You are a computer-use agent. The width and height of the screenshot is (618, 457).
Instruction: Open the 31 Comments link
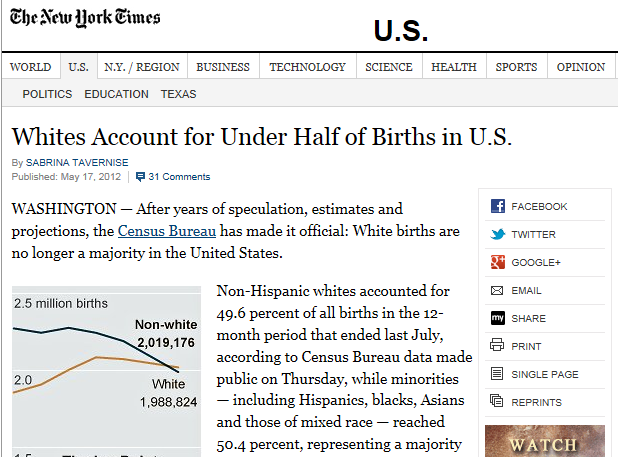179,177
